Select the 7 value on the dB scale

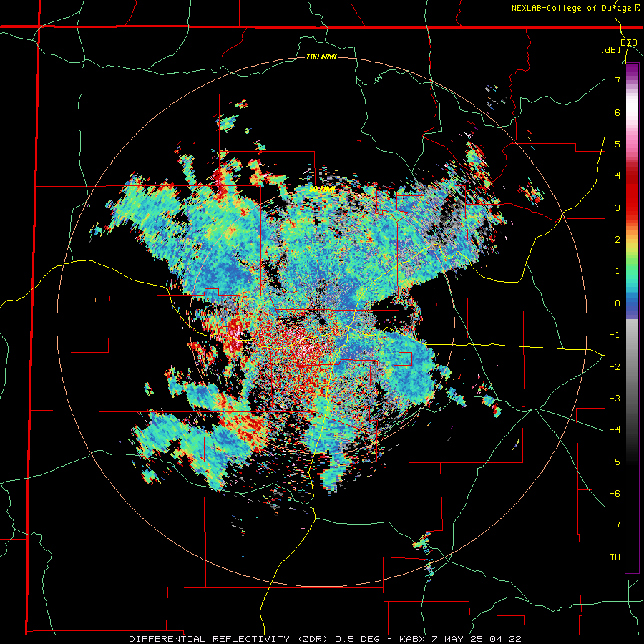coord(618,80)
